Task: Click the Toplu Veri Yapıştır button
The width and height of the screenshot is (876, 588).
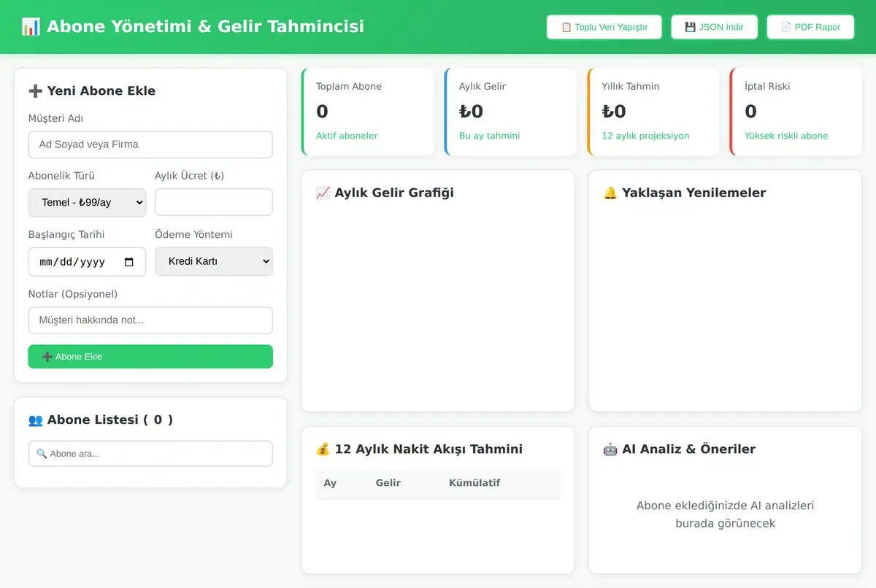Action: tap(604, 27)
